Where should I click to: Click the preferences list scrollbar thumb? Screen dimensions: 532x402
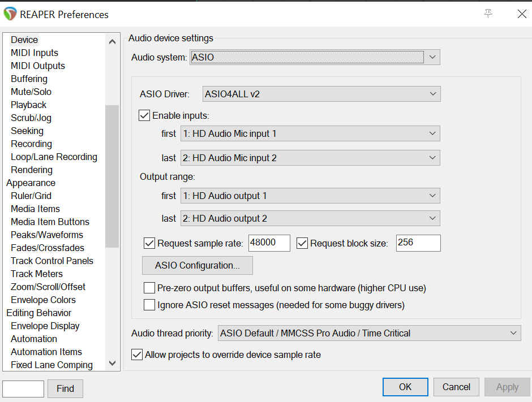[x=112, y=176]
